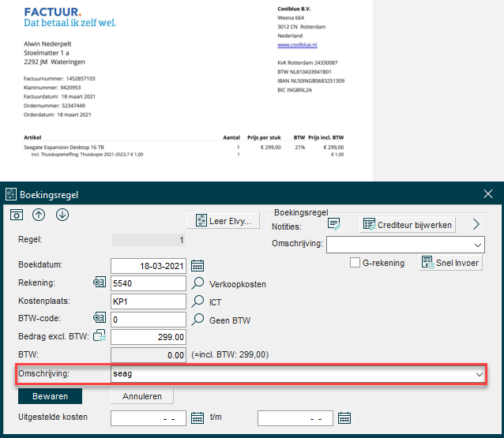Go to the previous line with the up arrow
Image resolution: width=504 pixels, height=438 pixels.
point(39,215)
